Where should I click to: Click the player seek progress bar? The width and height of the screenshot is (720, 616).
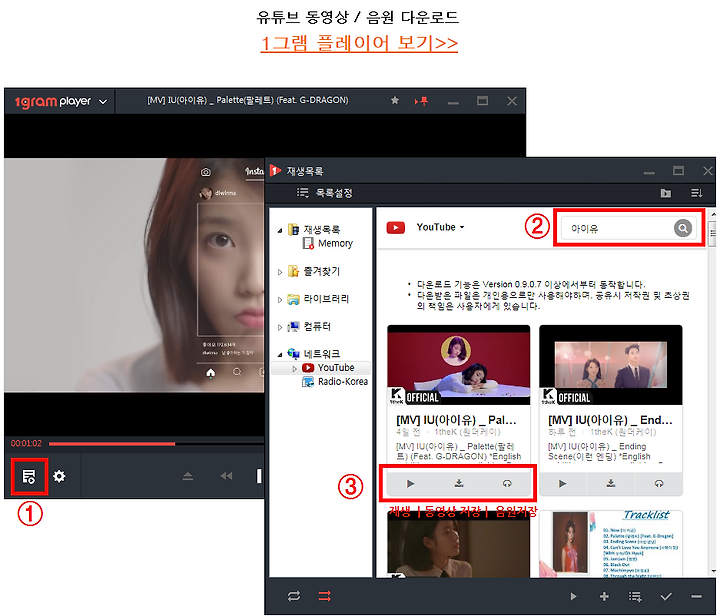[x=156, y=444]
